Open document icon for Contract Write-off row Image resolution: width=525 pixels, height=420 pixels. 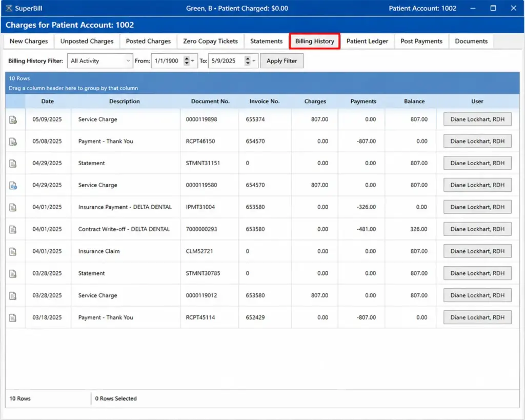pyautogui.click(x=13, y=229)
